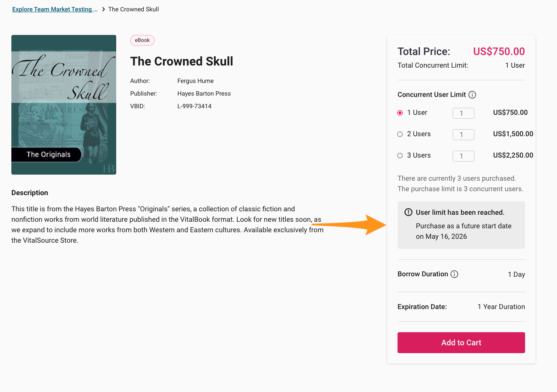Click the eBook format badge
This screenshot has width=557, height=392.
pyautogui.click(x=142, y=41)
